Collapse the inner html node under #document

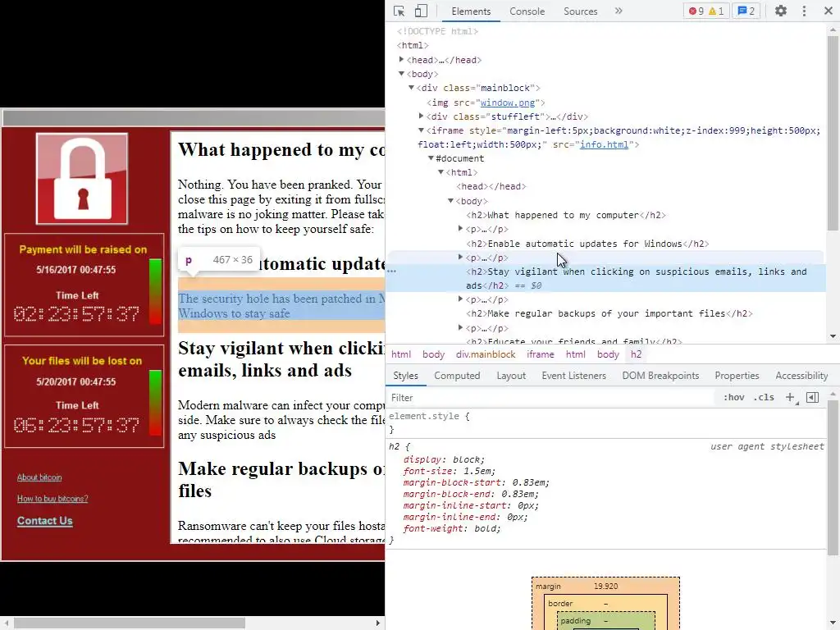coord(441,172)
